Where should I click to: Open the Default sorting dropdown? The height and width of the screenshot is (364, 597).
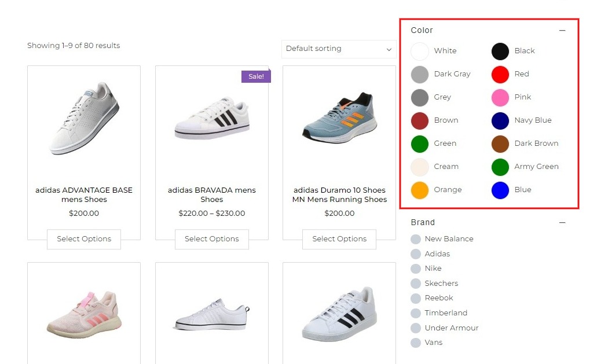(x=339, y=49)
